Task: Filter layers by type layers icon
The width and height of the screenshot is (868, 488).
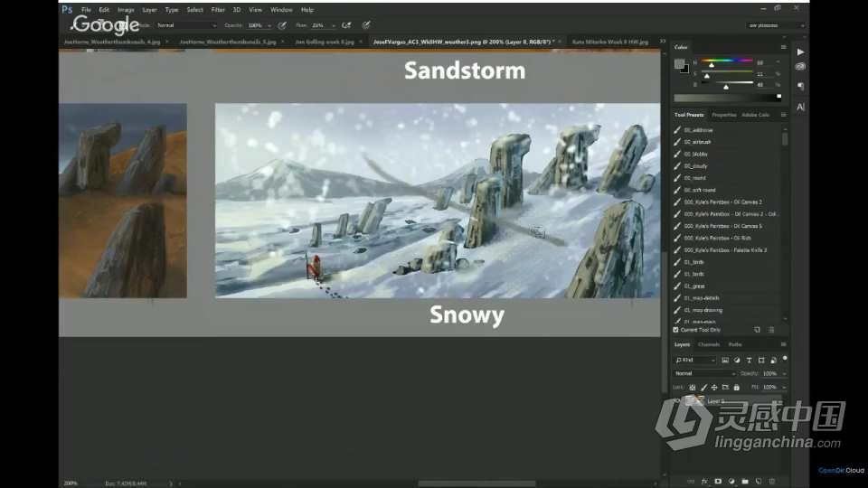Action: 749,361
